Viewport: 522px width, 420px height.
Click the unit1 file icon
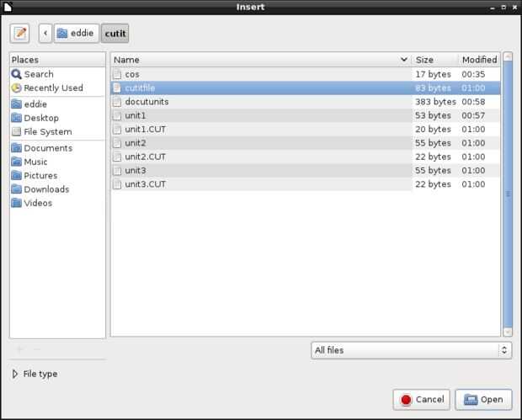click(x=117, y=115)
